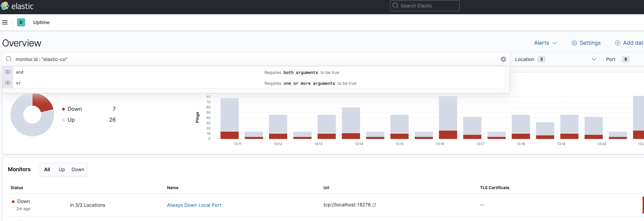Filter monitors by Up status
The width and height of the screenshot is (644, 221).
click(x=61, y=169)
